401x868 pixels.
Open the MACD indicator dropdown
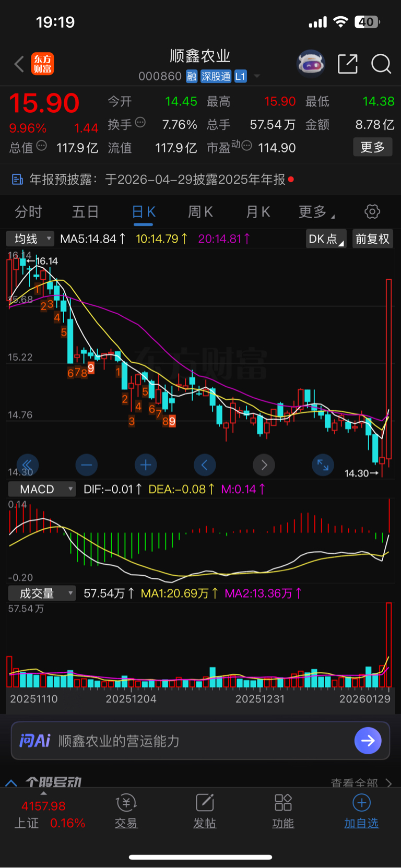click(42, 489)
